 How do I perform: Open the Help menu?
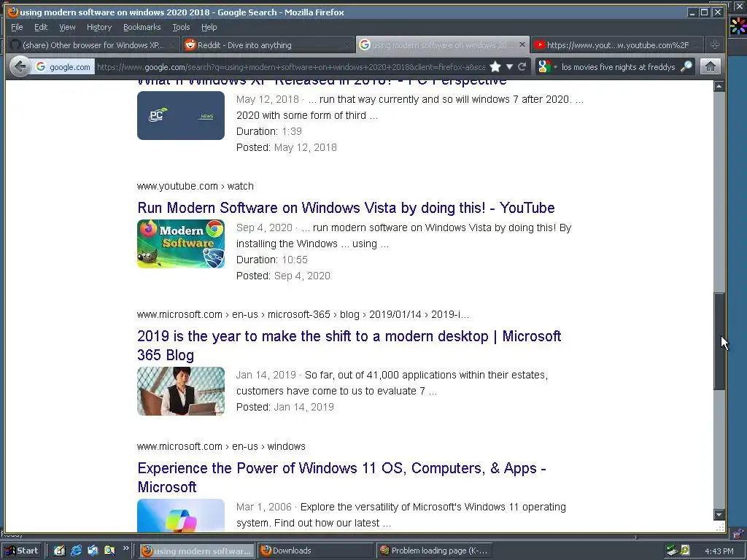pos(209,27)
